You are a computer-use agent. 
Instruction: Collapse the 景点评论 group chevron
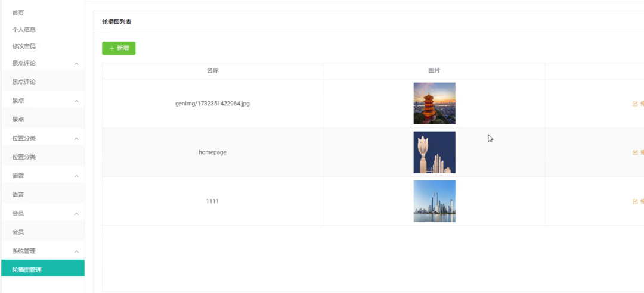(x=76, y=64)
